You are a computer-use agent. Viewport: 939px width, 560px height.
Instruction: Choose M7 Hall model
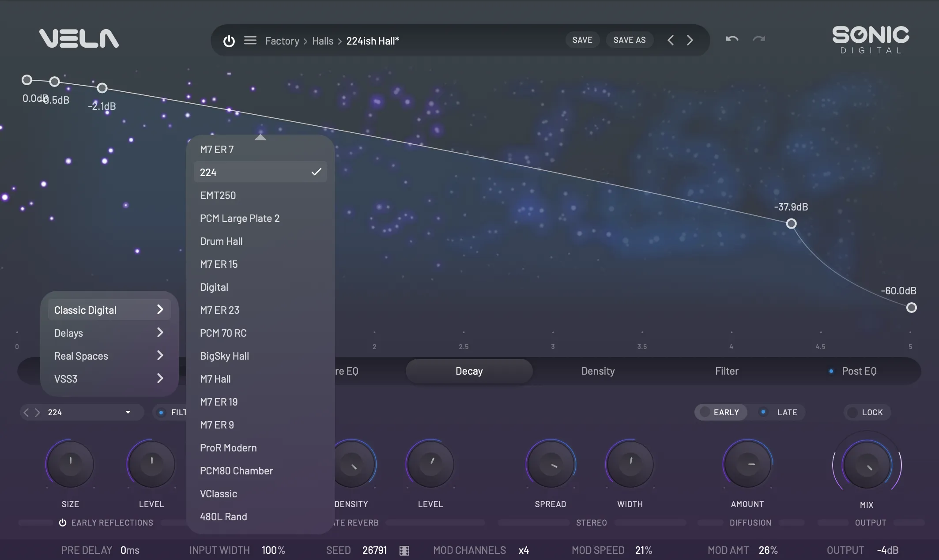click(260, 379)
